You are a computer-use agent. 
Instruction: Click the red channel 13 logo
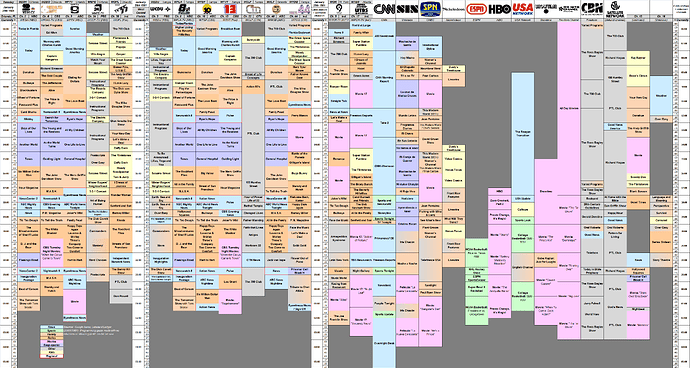[x=230, y=9]
